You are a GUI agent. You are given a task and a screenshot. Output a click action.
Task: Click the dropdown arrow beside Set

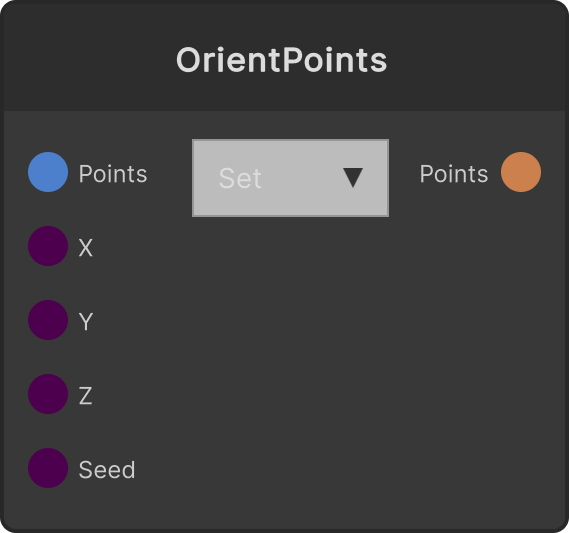tap(353, 177)
